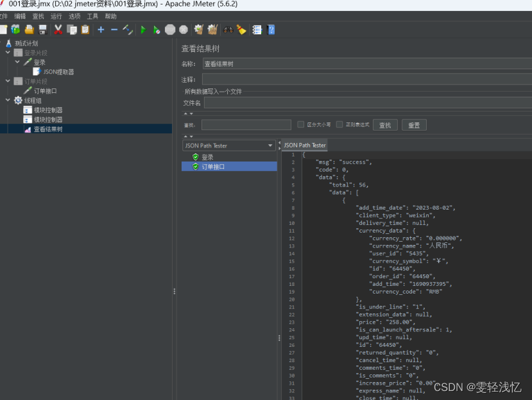Start the test with the green play icon
The image size is (532, 400).
(143, 30)
